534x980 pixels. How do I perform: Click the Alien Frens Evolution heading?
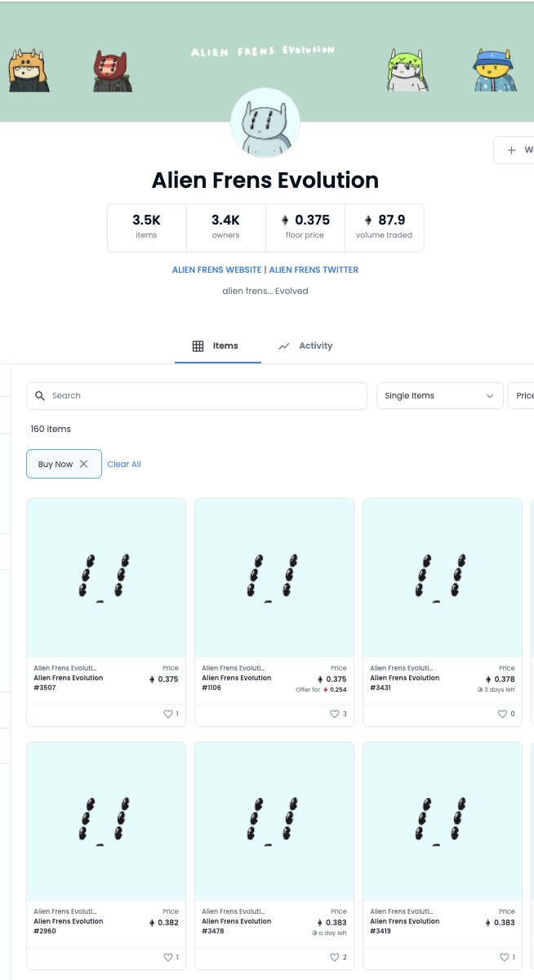(x=265, y=180)
